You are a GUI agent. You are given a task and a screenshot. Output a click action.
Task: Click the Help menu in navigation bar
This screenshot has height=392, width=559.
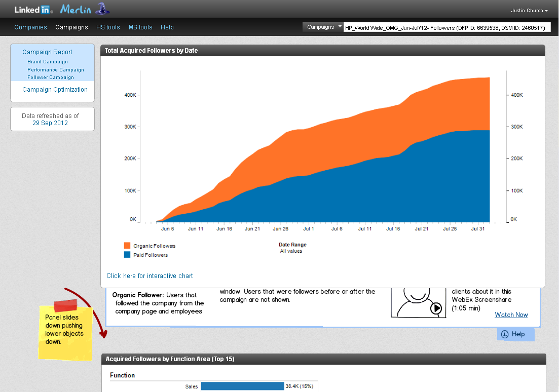coord(167,27)
